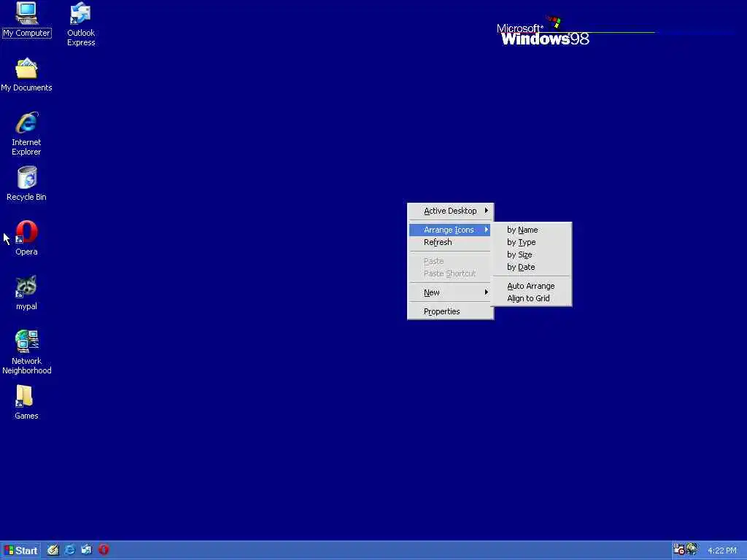747x560 pixels.
Task: Launch Opera from the quick launch bar
Action: pyautogui.click(x=104, y=550)
